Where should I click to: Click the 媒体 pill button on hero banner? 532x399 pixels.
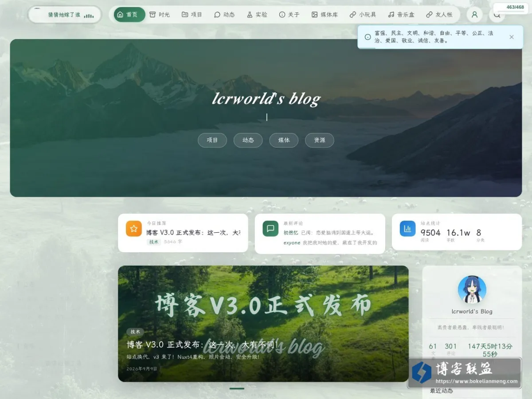(x=284, y=140)
